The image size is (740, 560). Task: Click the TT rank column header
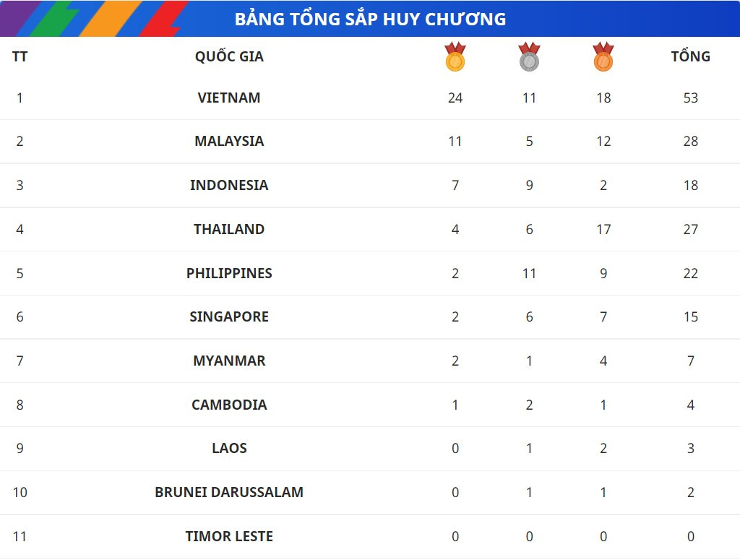[20, 56]
